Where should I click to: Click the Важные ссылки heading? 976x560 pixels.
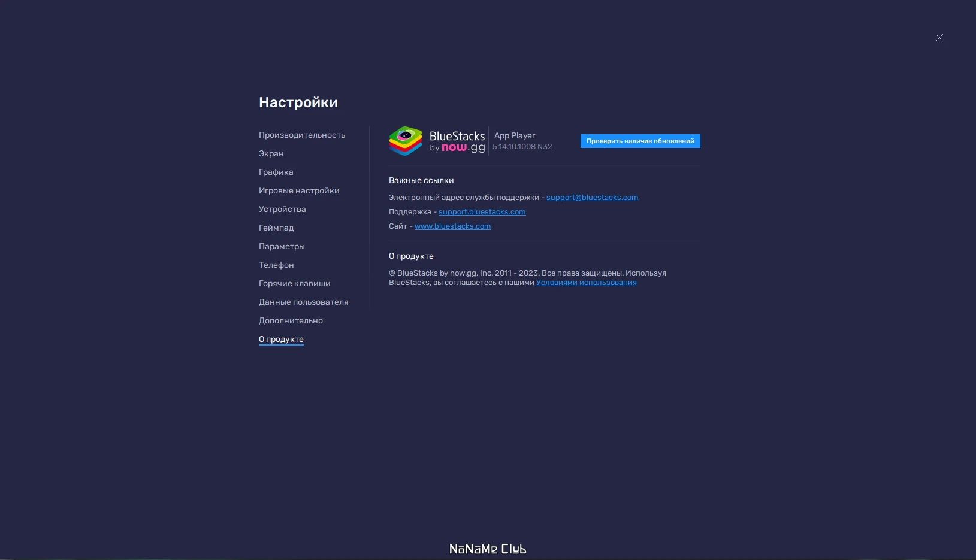[421, 180]
